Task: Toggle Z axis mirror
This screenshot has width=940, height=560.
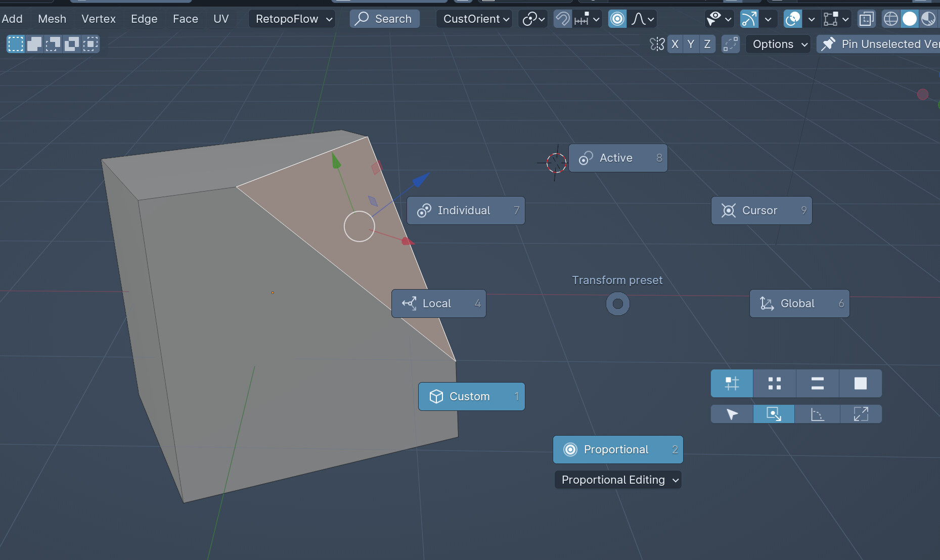Action: coord(707,44)
